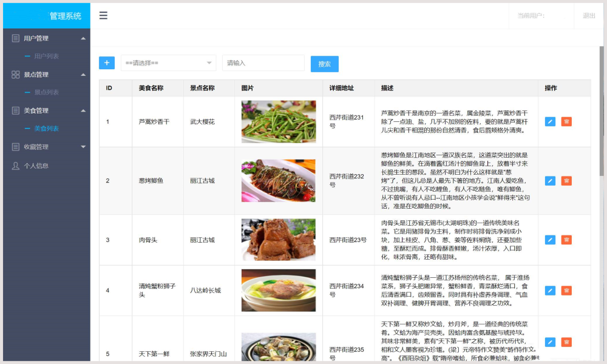
Task: Delete the 葱烤鲫鱼 row
Action: [x=566, y=181]
